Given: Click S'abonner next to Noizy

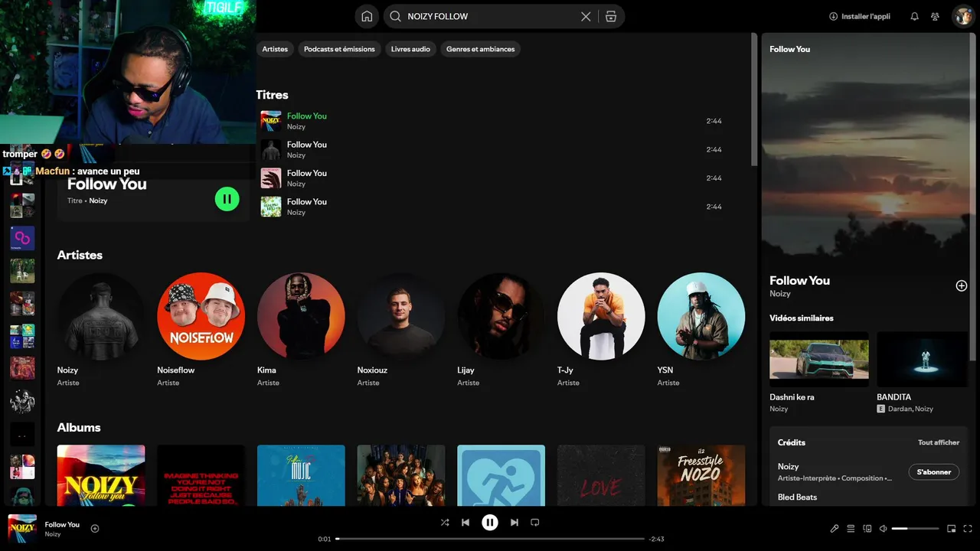Looking at the screenshot, I should tap(934, 472).
